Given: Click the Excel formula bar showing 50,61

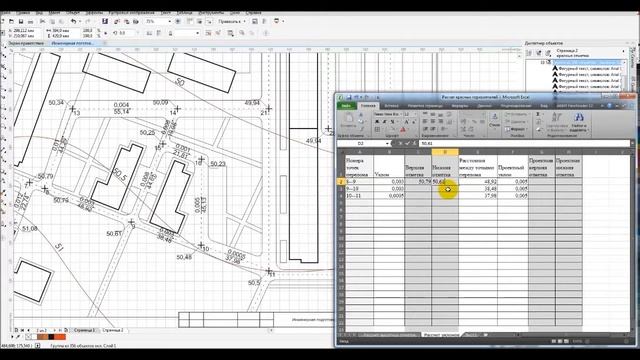Looking at the screenshot, I should (x=524, y=143).
